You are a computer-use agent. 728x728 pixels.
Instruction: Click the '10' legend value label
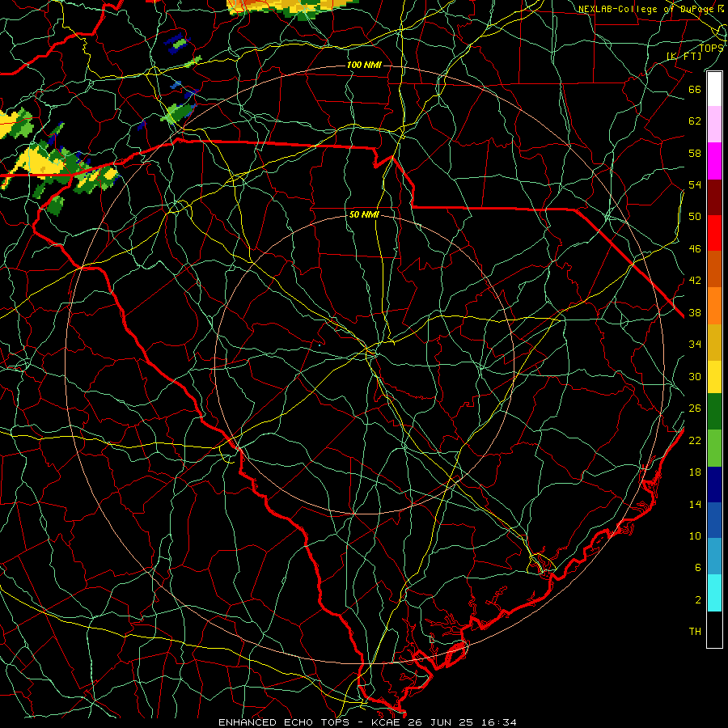click(x=695, y=535)
